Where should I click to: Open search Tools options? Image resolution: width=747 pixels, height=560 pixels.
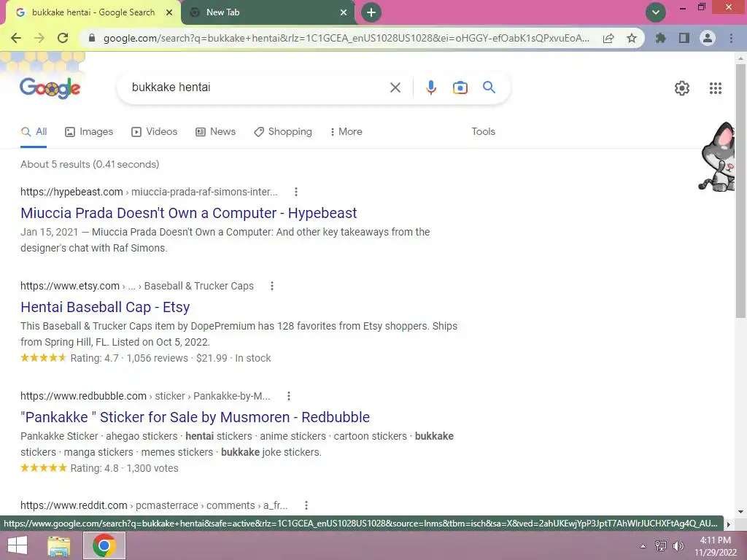[x=483, y=132]
